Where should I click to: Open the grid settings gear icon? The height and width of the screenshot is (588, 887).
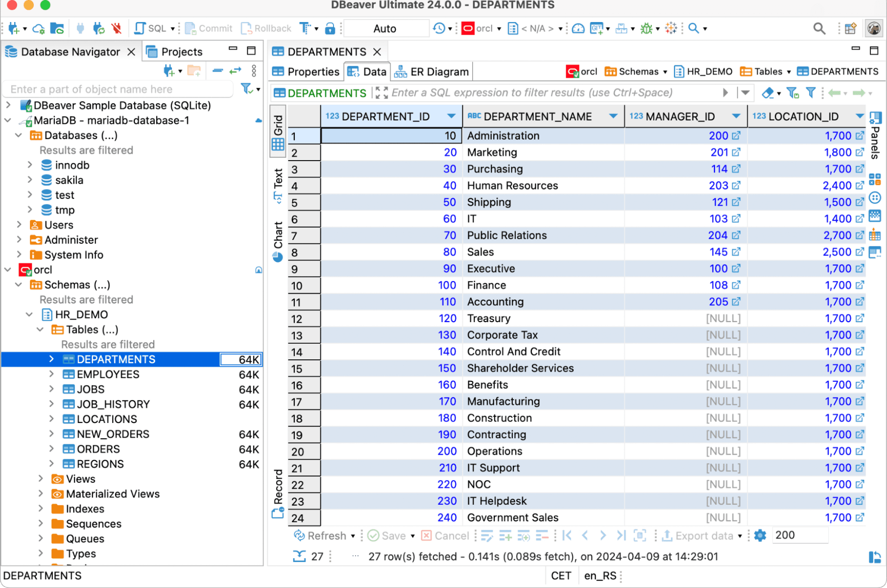click(760, 536)
